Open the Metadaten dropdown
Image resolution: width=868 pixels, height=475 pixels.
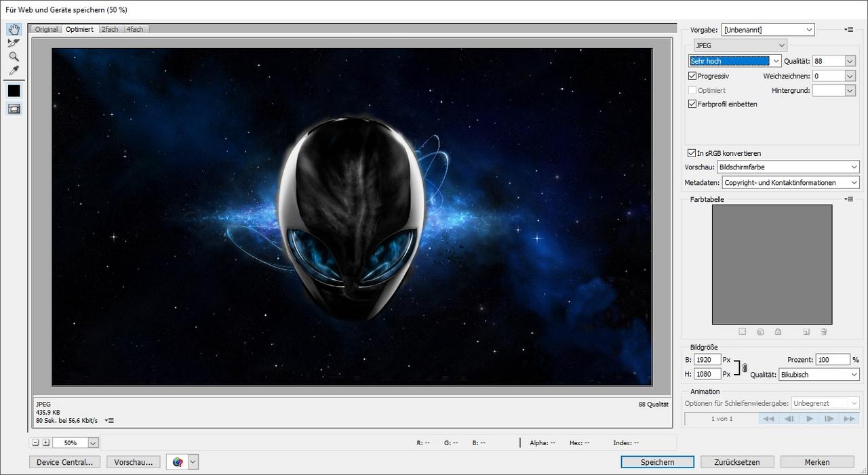tap(791, 182)
